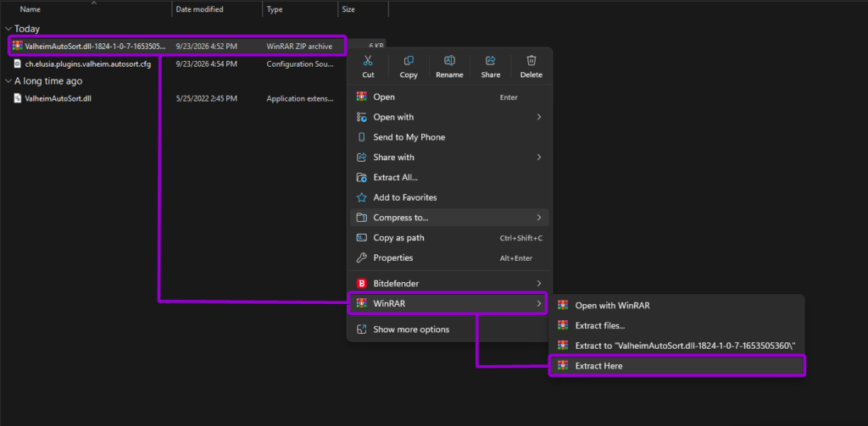This screenshot has height=426, width=868.
Task: Choose Extract files... option
Action: [676, 325]
